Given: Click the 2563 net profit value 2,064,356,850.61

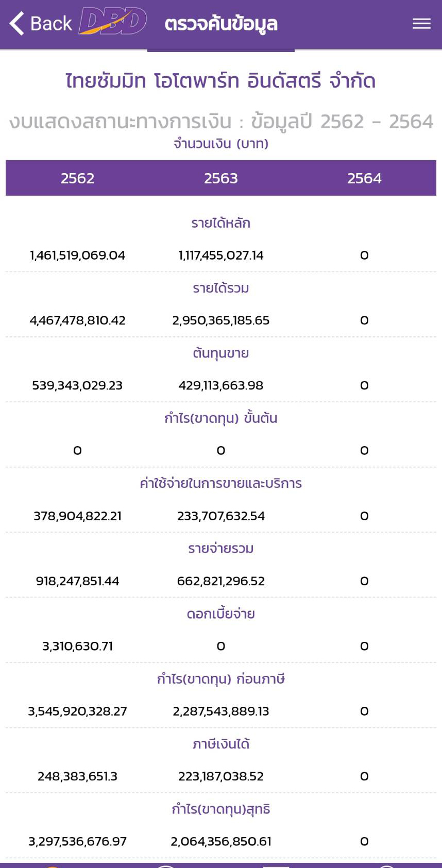Looking at the screenshot, I should click(x=221, y=841).
